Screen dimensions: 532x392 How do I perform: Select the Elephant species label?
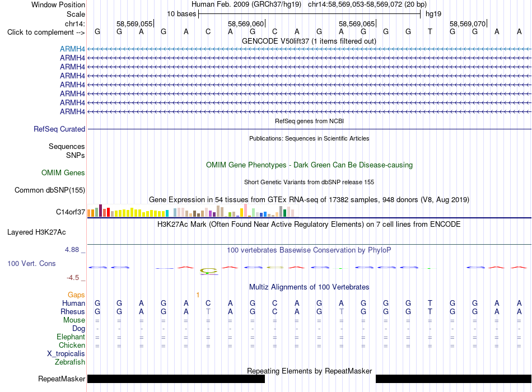click(71, 337)
